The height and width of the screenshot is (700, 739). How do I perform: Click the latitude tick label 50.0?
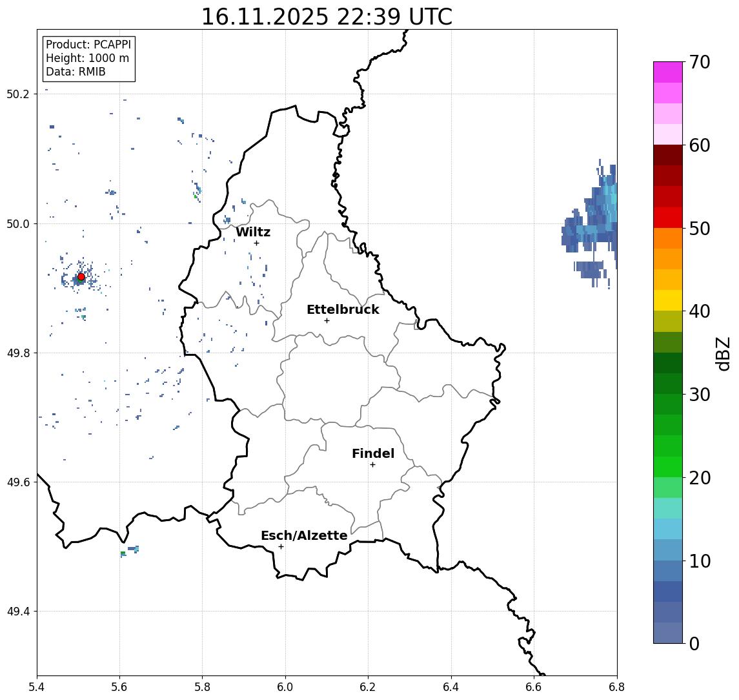point(18,223)
